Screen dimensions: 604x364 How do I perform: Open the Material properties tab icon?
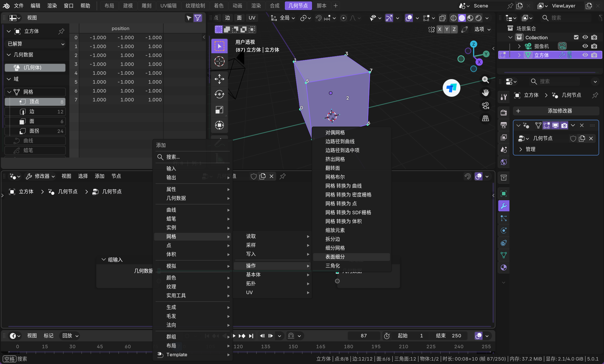504,267
